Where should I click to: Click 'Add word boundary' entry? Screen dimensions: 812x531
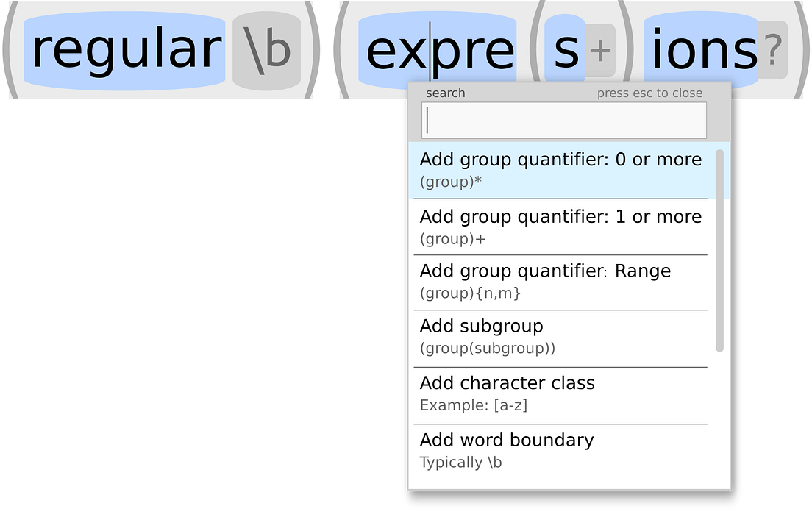point(560,449)
